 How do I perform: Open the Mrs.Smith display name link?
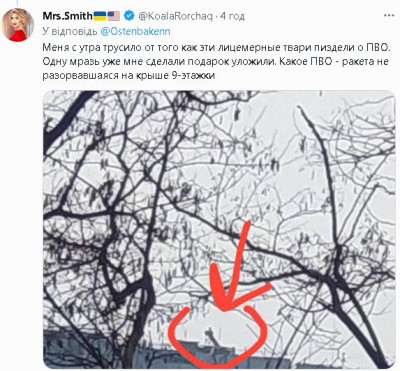pyautogui.click(x=67, y=15)
